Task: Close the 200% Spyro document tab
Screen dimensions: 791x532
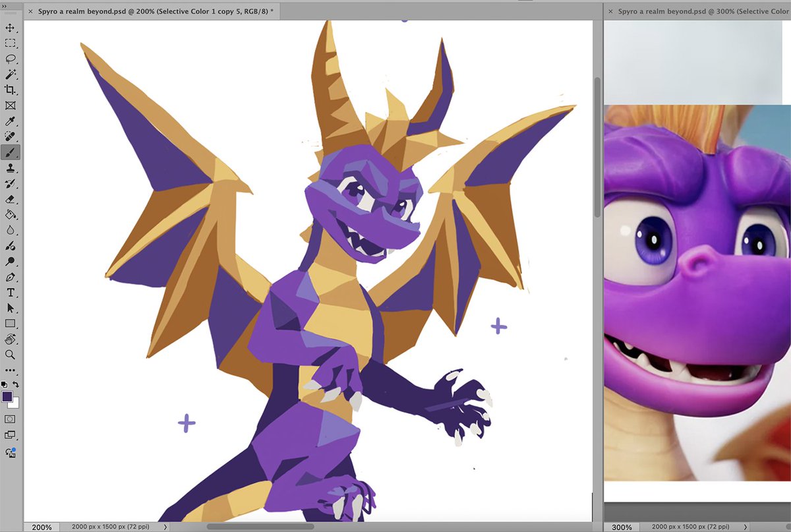Action: [30, 11]
